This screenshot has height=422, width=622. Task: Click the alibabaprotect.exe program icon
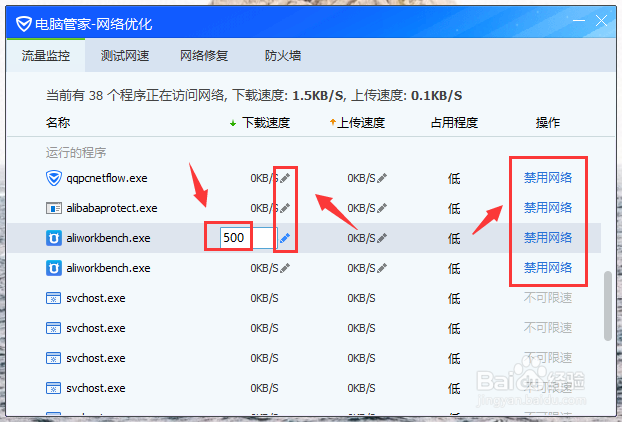coord(54,208)
